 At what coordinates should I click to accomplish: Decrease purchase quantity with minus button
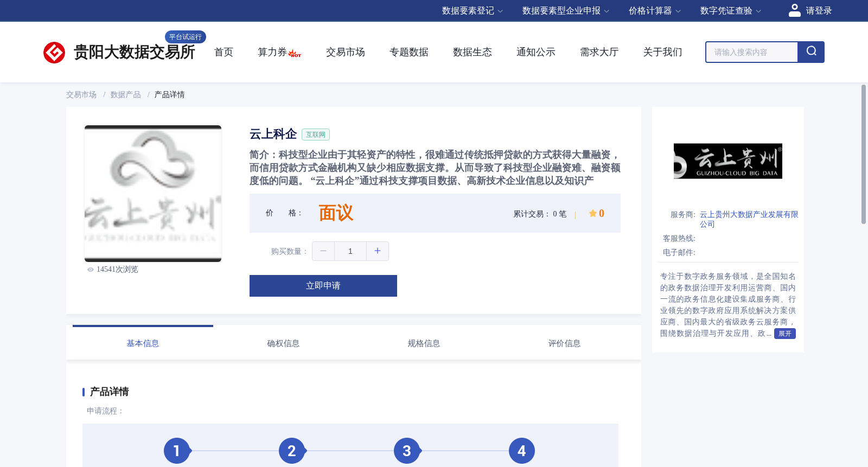pos(323,251)
